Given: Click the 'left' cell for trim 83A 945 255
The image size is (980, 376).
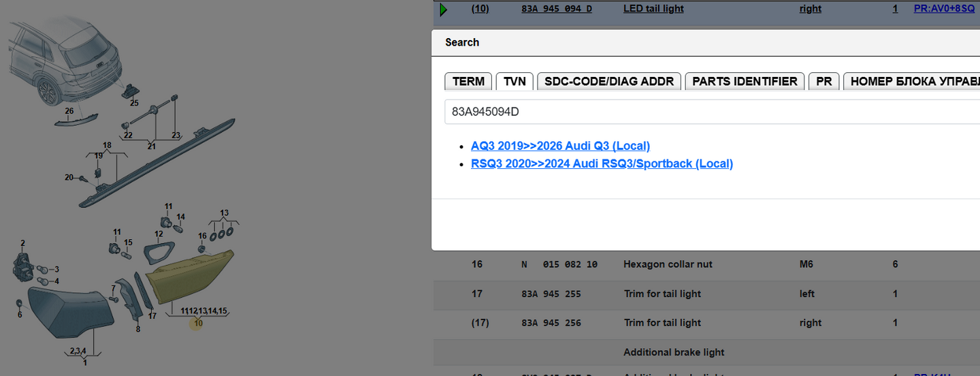Looking at the screenshot, I should 807,294.
